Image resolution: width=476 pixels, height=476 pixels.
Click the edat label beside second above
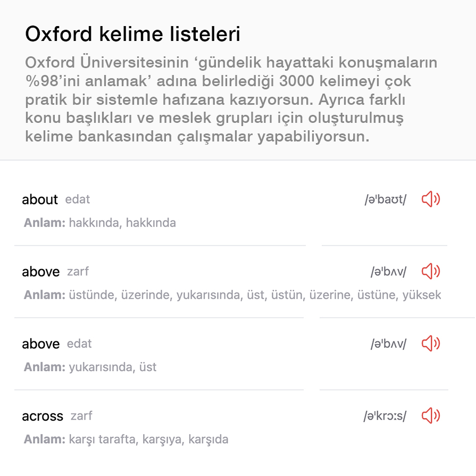(x=79, y=344)
